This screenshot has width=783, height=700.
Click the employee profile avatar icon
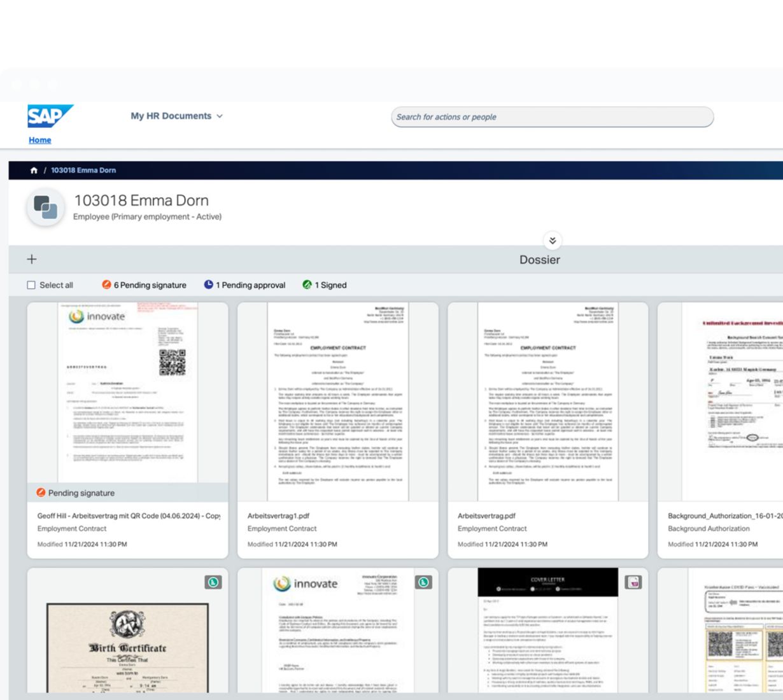click(x=45, y=207)
